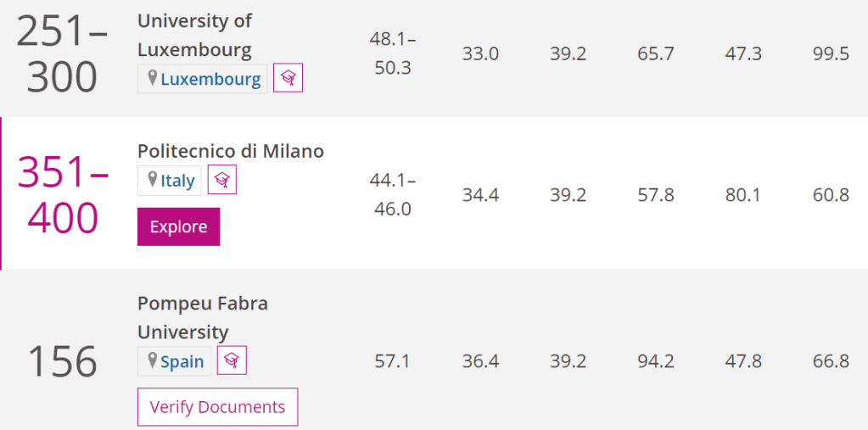Screen dimensions: 868x430
Task: Click the graduation cap icon beside Spain
Action: pyautogui.click(x=232, y=360)
